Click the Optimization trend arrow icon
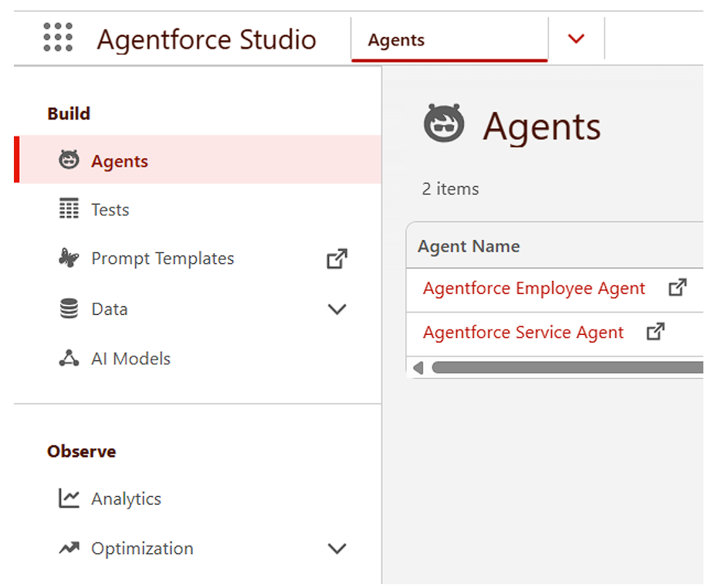 pos(69,548)
